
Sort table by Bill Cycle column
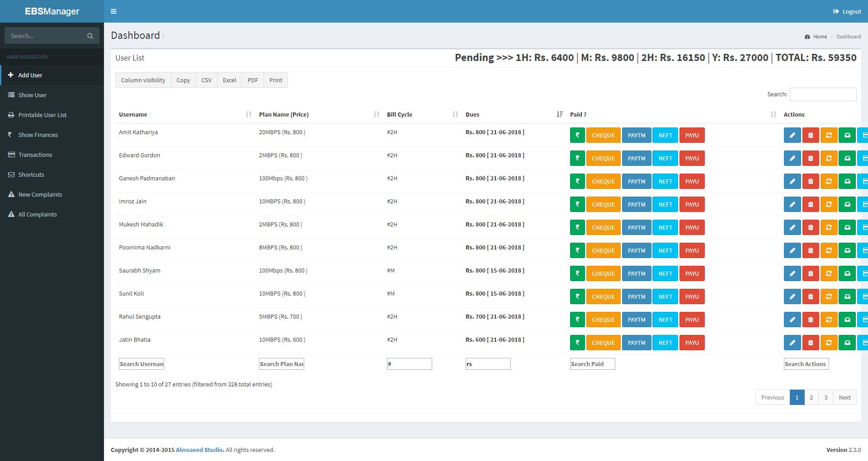(423, 114)
